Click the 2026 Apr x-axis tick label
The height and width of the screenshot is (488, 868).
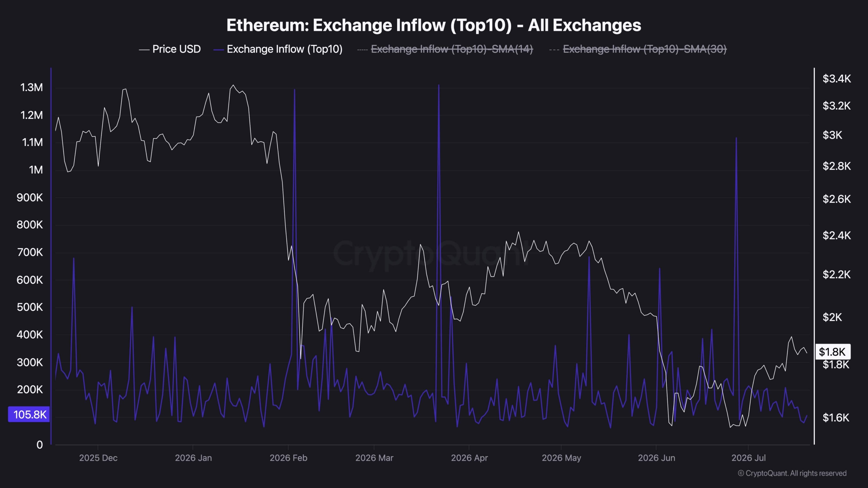coord(469,458)
